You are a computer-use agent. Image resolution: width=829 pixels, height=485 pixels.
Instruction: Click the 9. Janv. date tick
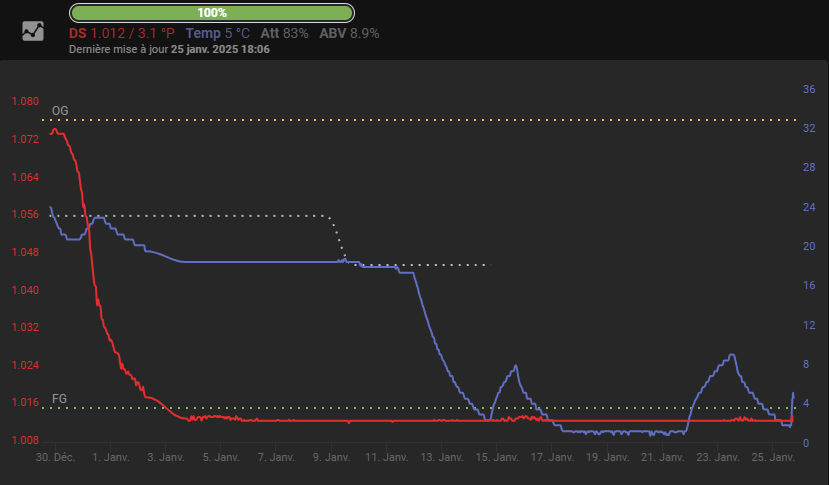point(331,457)
